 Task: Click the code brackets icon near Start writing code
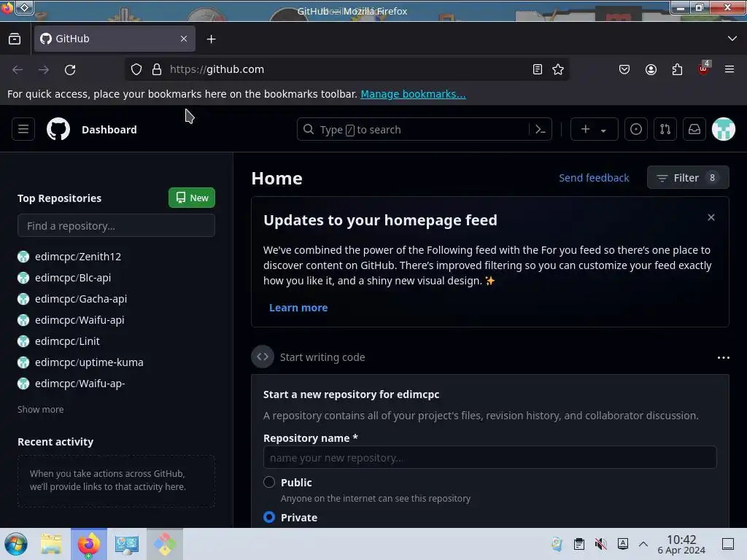click(x=263, y=357)
